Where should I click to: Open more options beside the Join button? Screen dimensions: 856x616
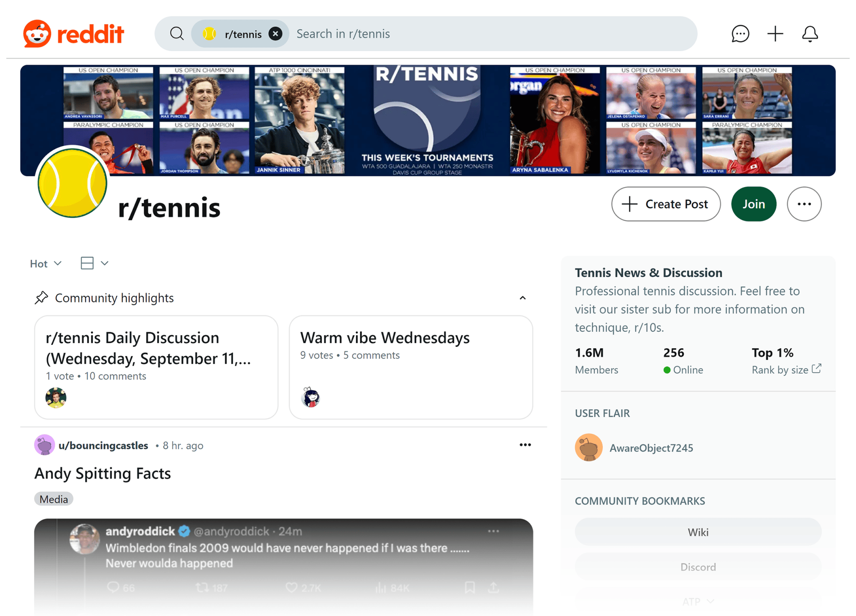pos(804,204)
